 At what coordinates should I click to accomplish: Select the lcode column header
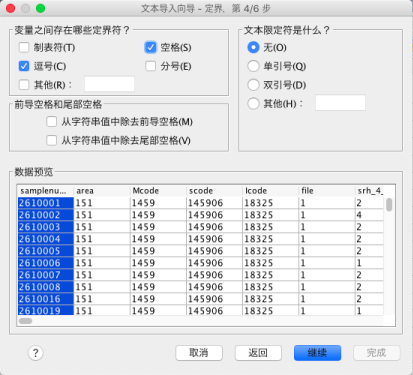[270, 191]
